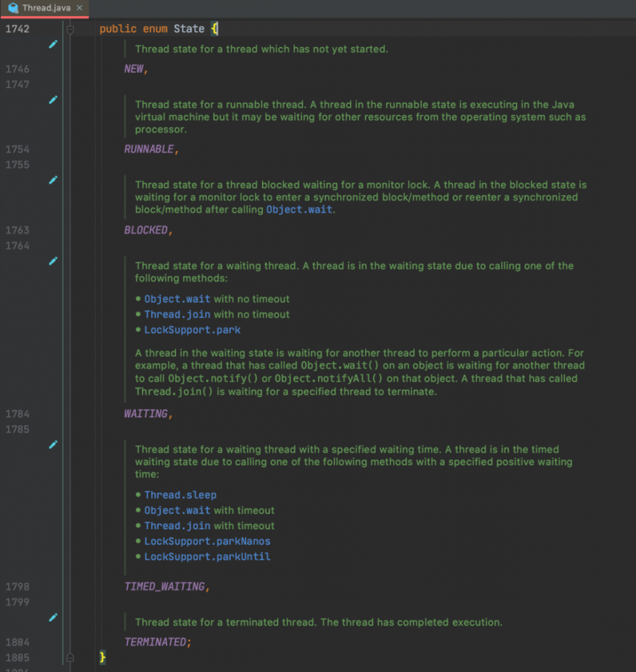Click line number 1754 in the gutter
This screenshot has width=636, height=672.
coord(18,149)
